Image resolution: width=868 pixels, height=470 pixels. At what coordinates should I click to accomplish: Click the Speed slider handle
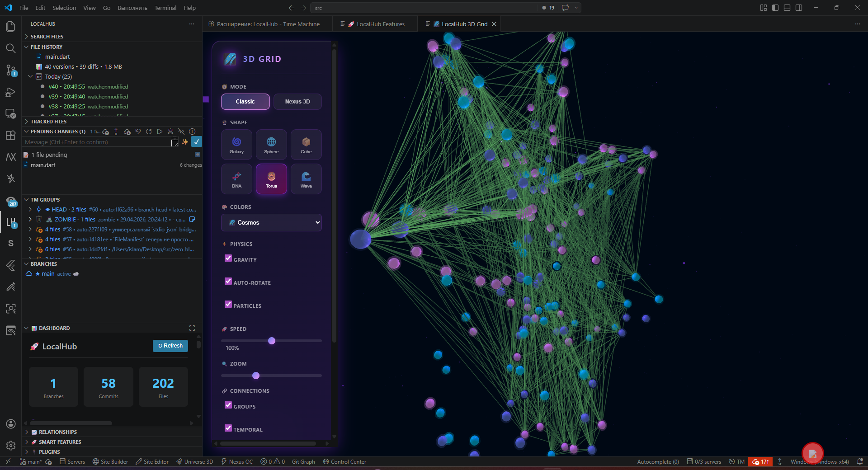point(272,341)
